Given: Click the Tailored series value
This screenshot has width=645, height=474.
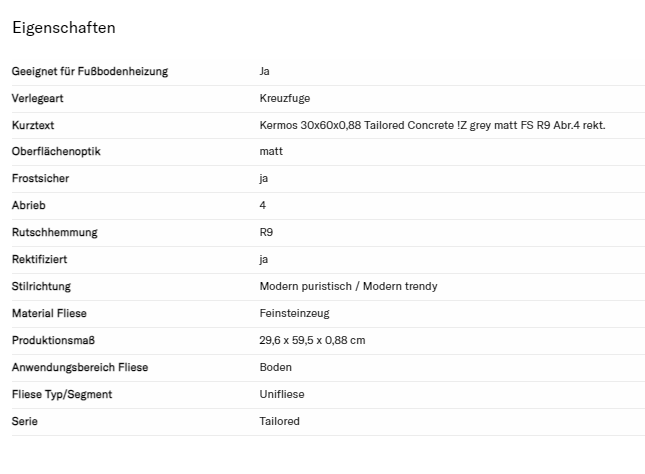Looking at the screenshot, I should pyautogui.click(x=279, y=422).
